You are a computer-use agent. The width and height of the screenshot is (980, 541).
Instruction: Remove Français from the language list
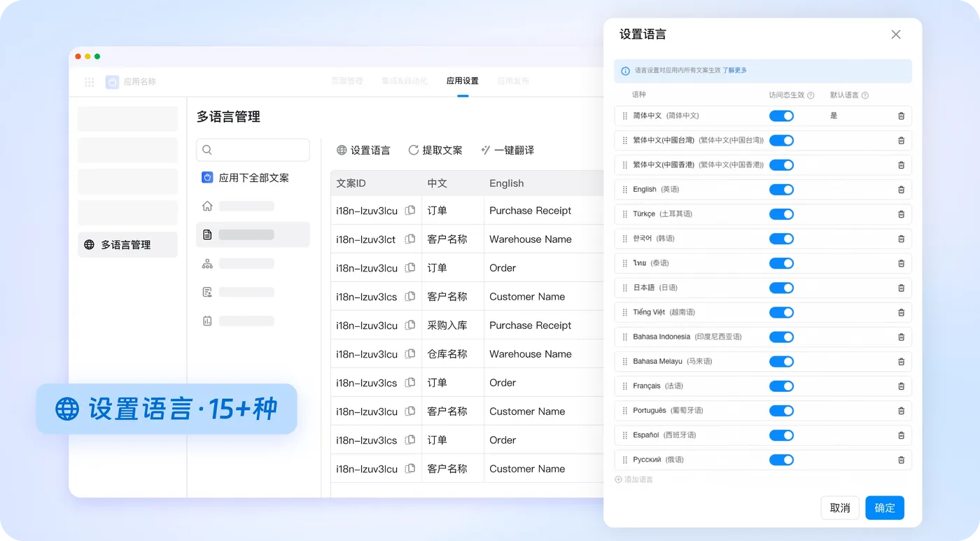click(901, 386)
